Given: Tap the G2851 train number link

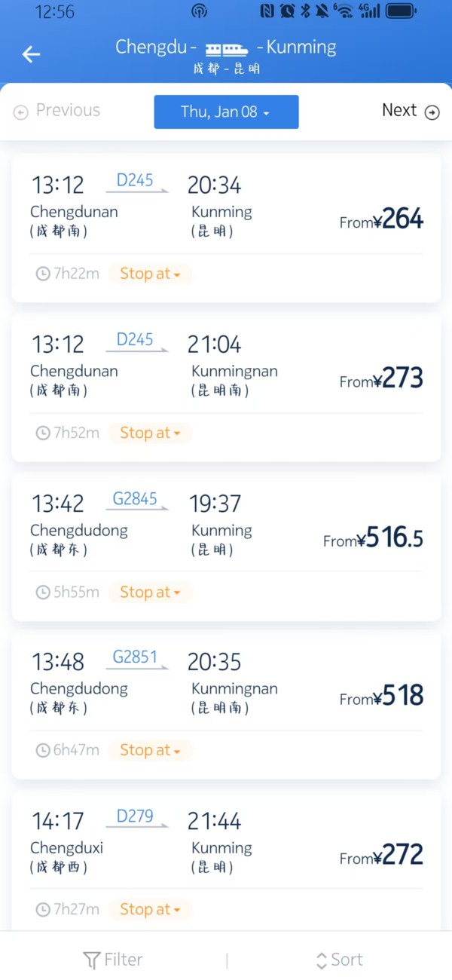Looking at the screenshot, I should tap(135, 657).
